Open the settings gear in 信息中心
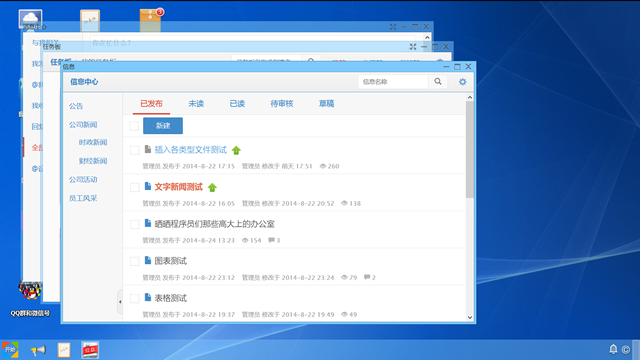The height and width of the screenshot is (360, 640). point(462,82)
